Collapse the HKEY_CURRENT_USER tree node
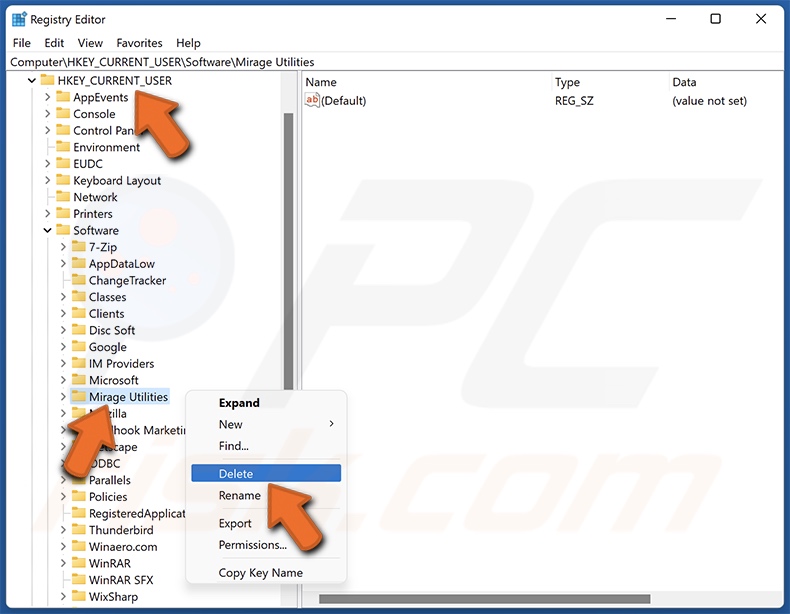790x614 pixels. [x=32, y=80]
